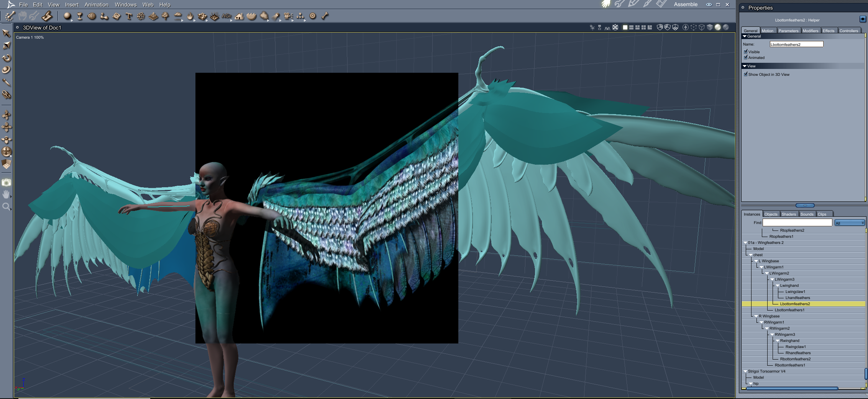
Task: Click the house-shaped toolbar icon
Action: point(240,16)
